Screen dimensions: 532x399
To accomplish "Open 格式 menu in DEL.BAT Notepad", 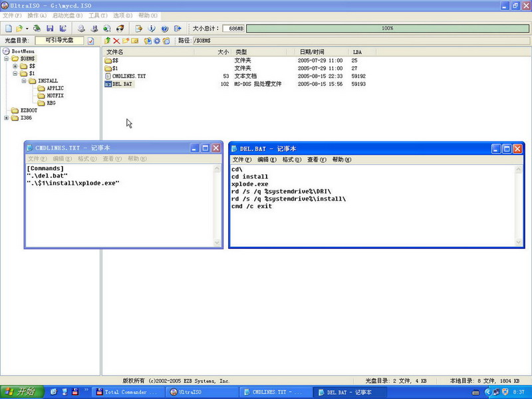I will [292, 160].
